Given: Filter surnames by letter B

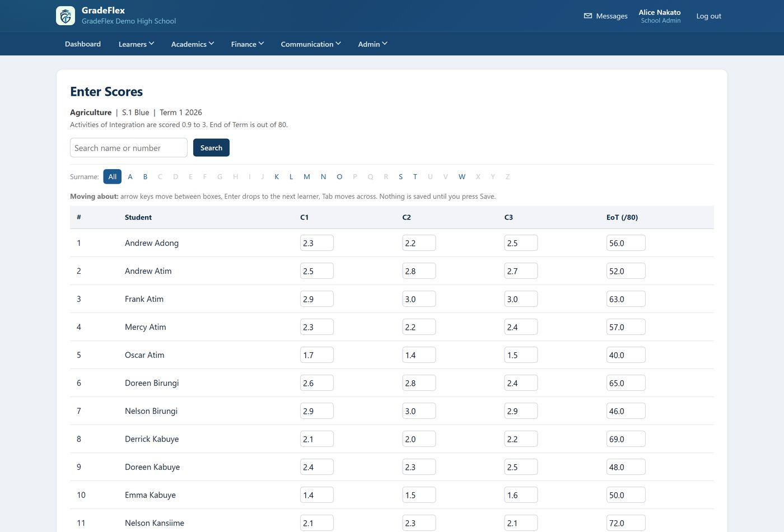Looking at the screenshot, I should (145, 176).
